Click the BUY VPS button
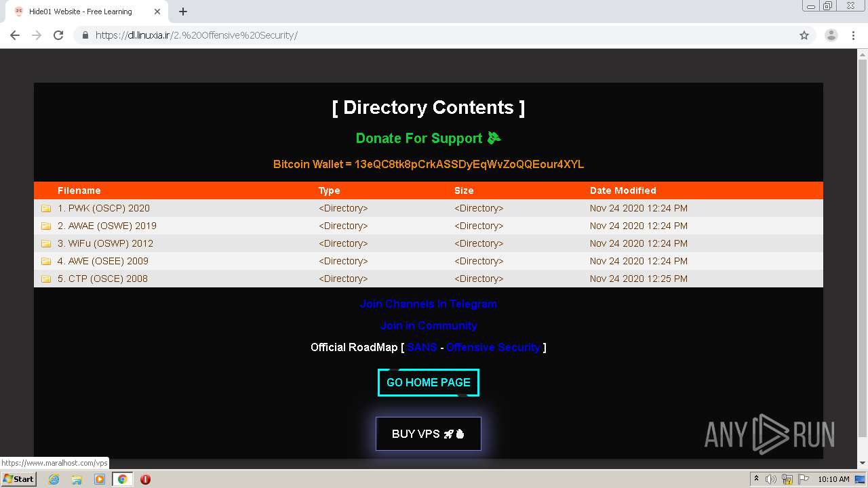868x488 pixels. click(429, 434)
